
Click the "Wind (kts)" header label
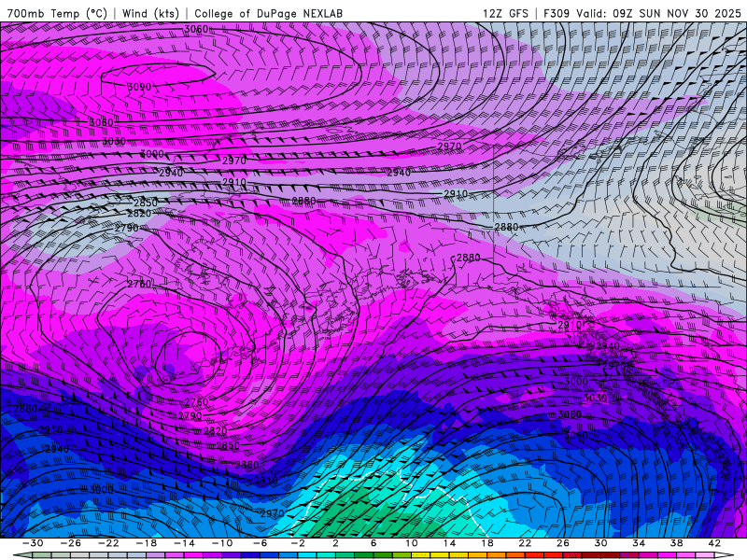click(x=150, y=13)
